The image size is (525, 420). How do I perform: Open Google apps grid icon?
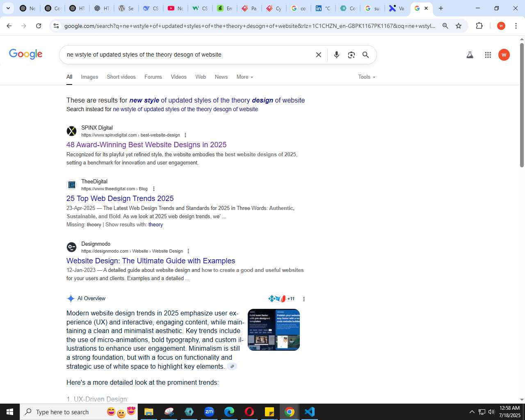(488, 55)
